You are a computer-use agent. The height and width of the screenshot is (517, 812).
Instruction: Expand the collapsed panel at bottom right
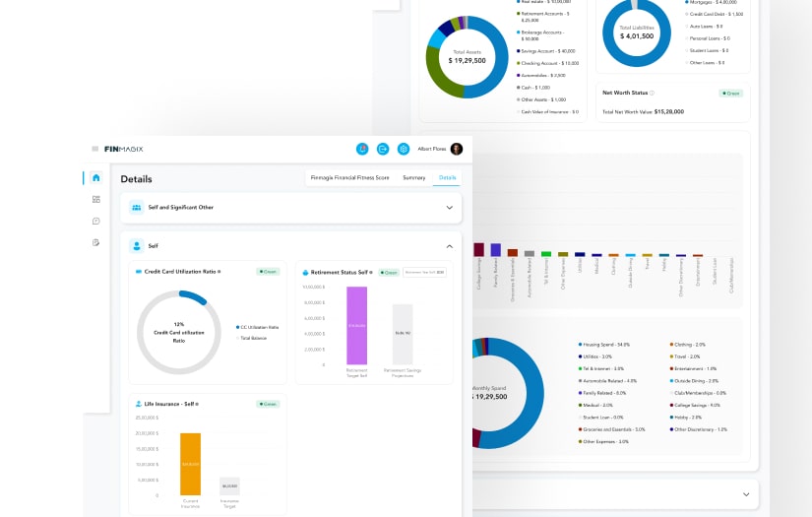coord(745,493)
